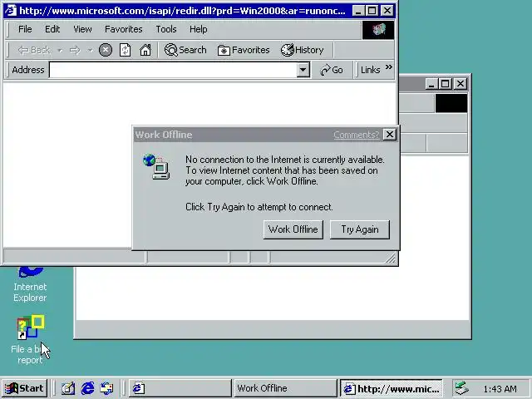Open the File menu
This screenshot has width=532, height=399.
(x=25, y=29)
